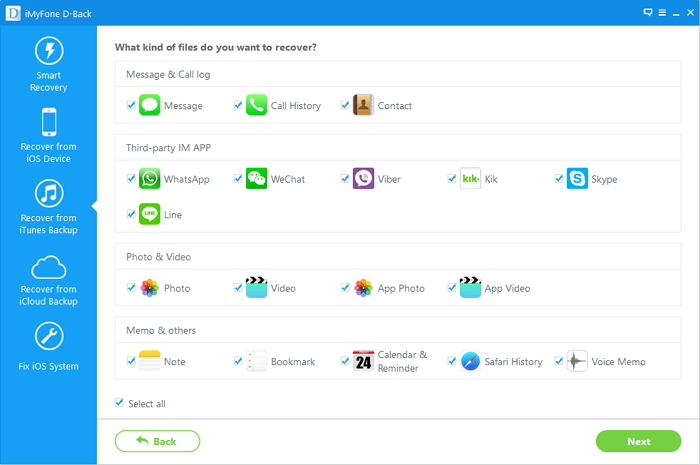Image resolution: width=700 pixels, height=465 pixels.
Task: Select Recover from iTunes Backup
Action: click(x=49, y=208)
